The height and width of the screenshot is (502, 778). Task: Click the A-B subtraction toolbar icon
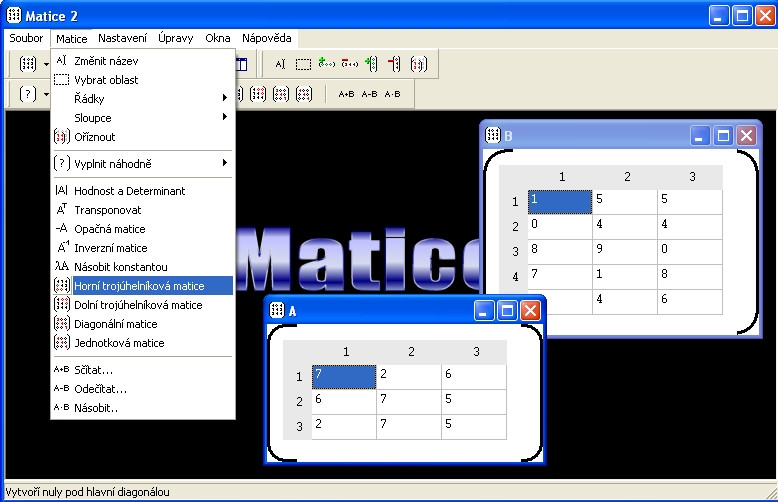pos(369,94)
